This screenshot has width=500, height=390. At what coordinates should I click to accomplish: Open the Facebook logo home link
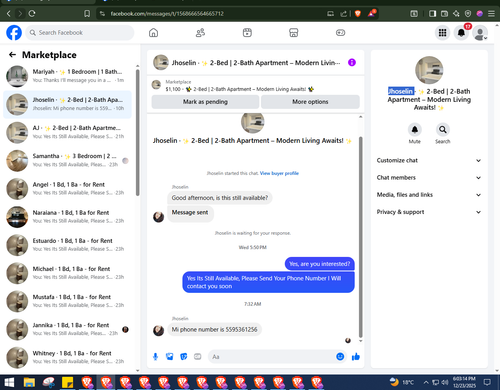(14, 33)
